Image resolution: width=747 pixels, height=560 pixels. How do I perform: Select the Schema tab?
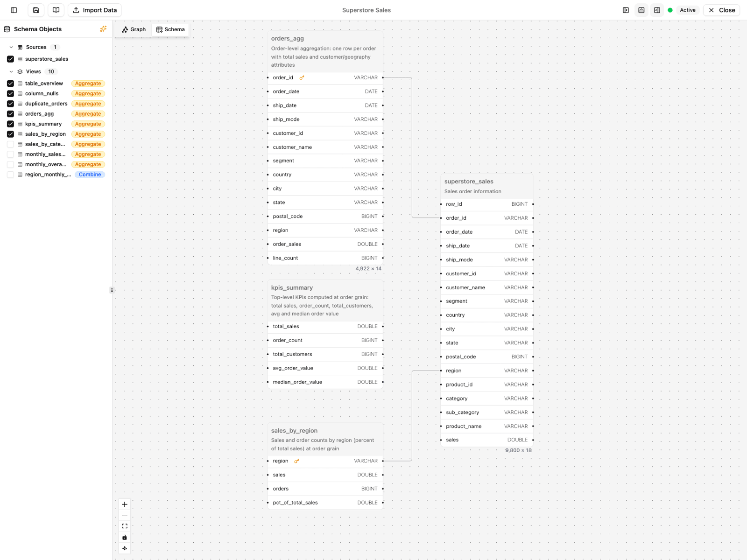170,29
